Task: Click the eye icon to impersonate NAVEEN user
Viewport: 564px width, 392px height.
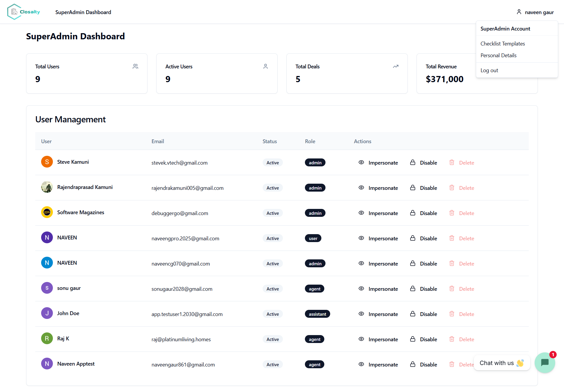Action: [361, 238]
